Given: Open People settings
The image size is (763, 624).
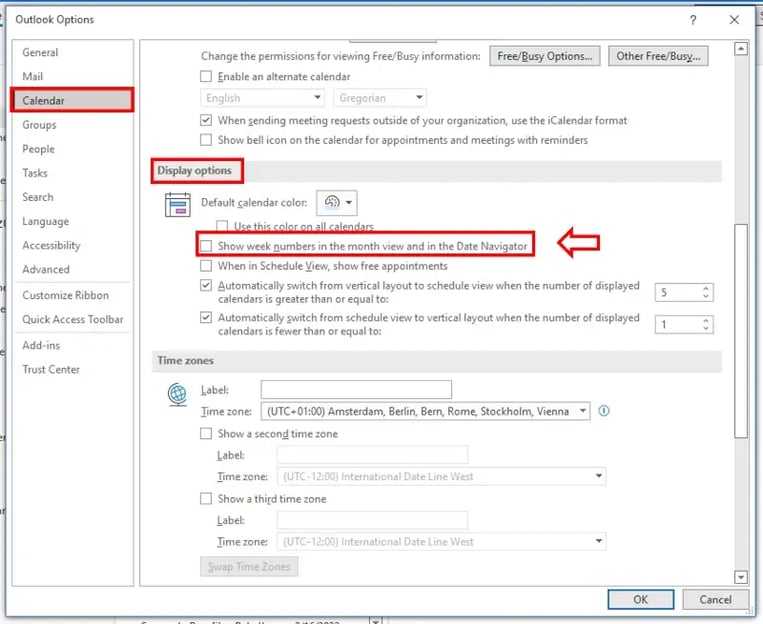Looking at the screenshot, I should pos(73,149).
